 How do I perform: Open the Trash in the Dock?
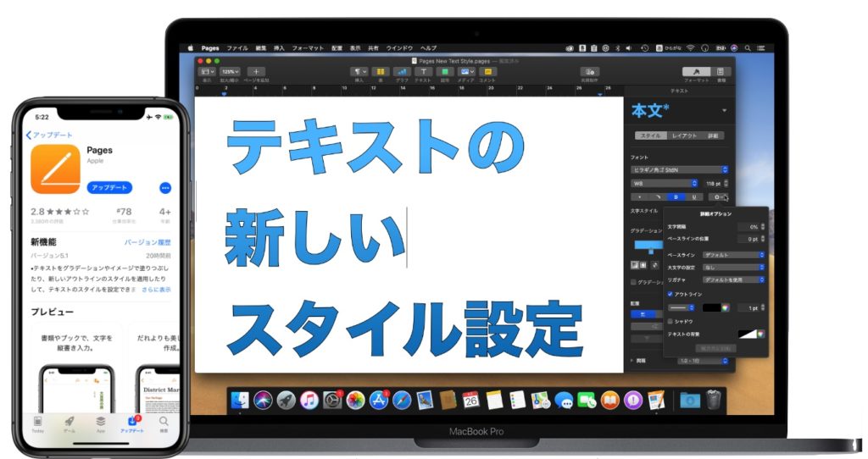click(714, 399)
